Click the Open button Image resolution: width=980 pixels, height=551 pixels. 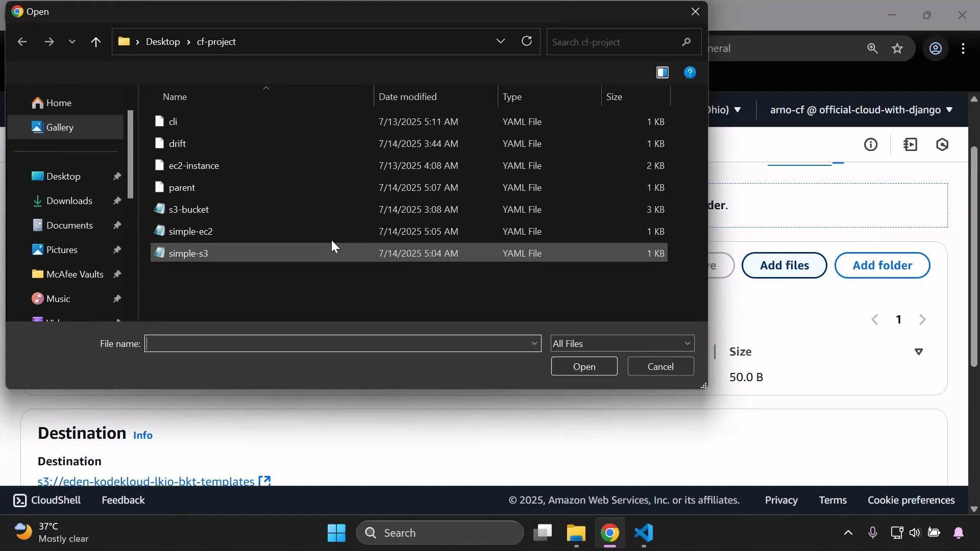584,367
